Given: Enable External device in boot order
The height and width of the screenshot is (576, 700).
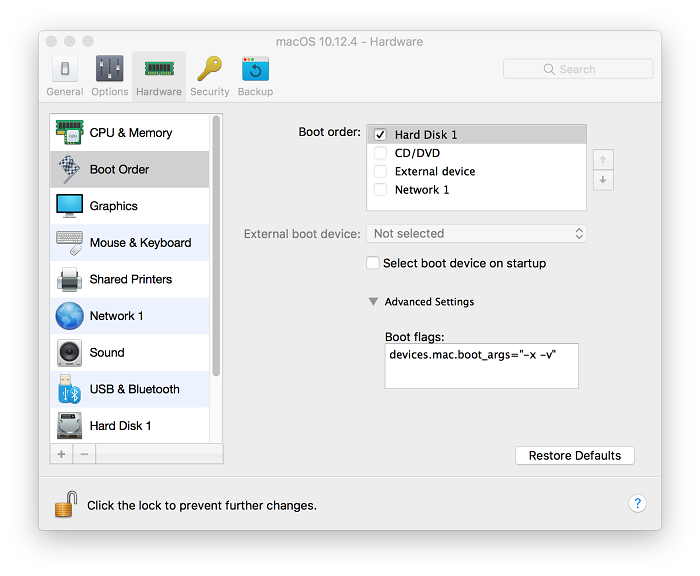Looking at the screenshot, I should [380, 171].
